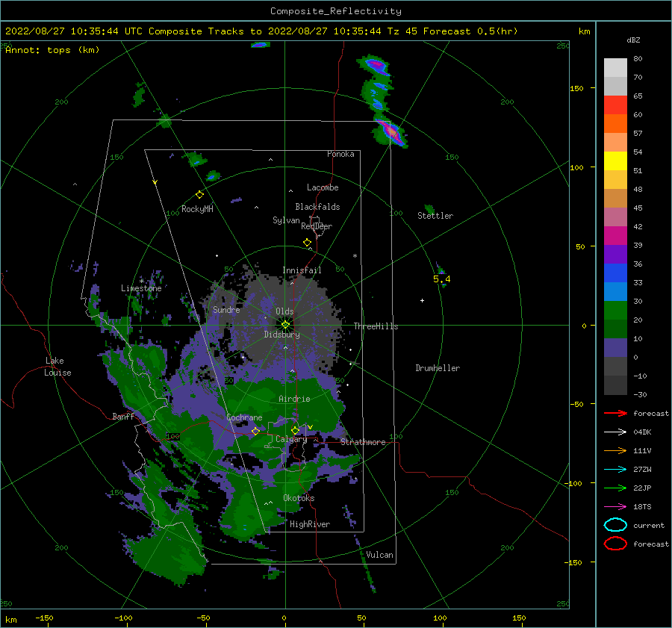672x628 pixels.
Task: Click yellow radar-site marker at map center
Action: pyautogui.click(x=285, y=325)
